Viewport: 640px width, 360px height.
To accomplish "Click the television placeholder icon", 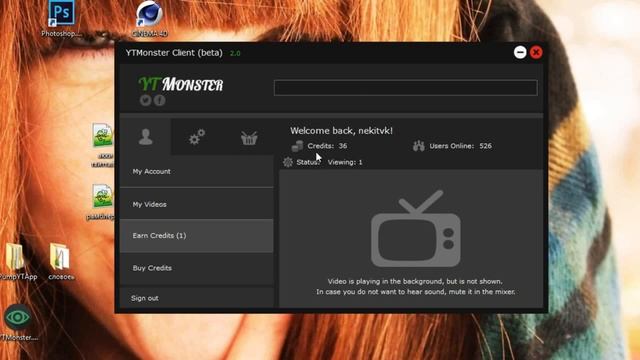I will pos(416,229).
